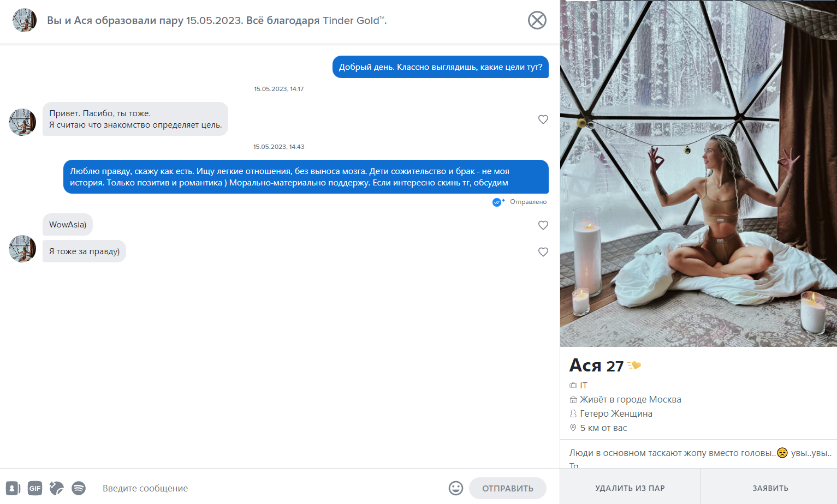Open the sticker icon in message bar
This screenshot has height=504, width=837.
click(56, 488)
